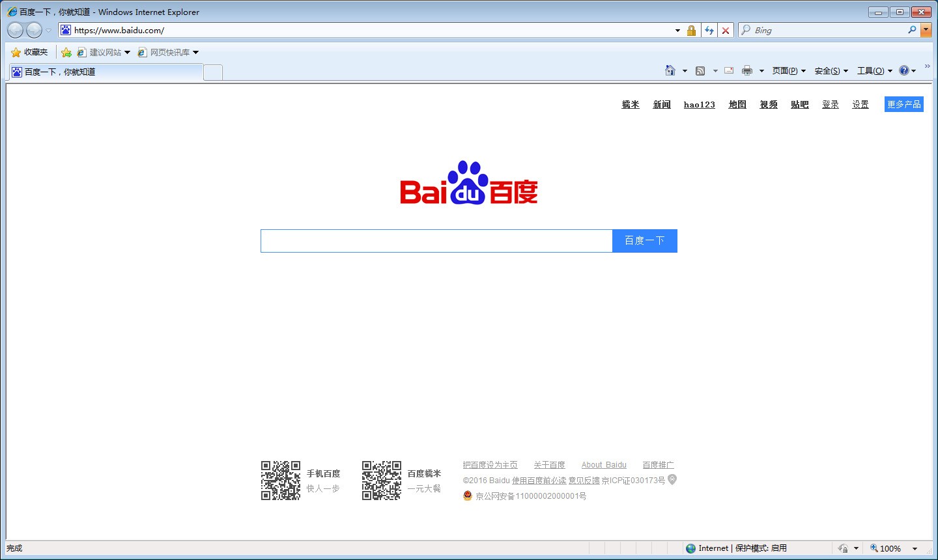Screen dimensions: 938x560
Task: Click 京公网安备11000002000001号 text
Action: tap(531, 496)
